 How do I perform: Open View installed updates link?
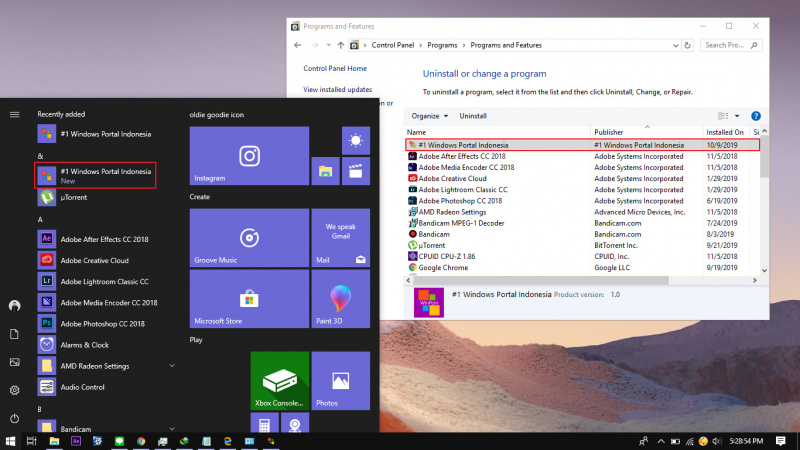pyautogui.click(x=337, y=89)
